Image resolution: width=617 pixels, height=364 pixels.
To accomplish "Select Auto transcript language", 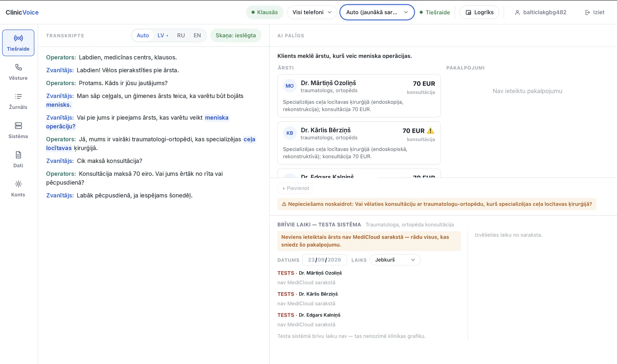I will pyautogui.click(x=143, y=35).
